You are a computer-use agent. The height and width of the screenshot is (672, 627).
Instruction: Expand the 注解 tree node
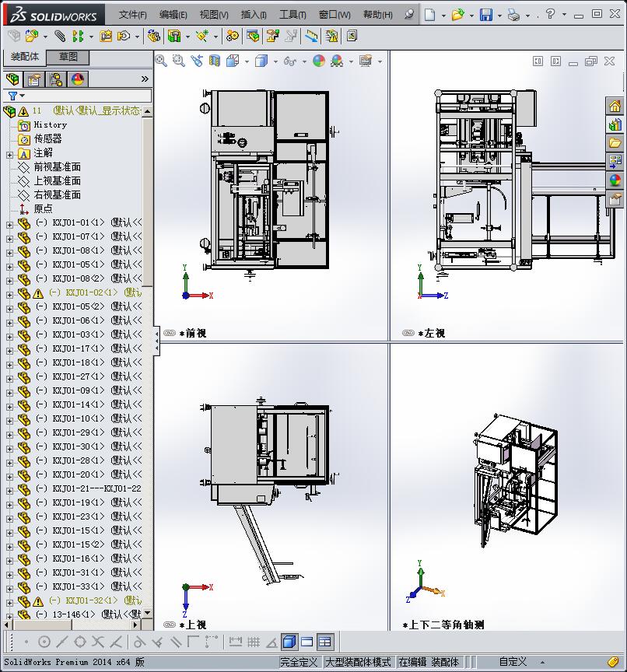[9, 154]
